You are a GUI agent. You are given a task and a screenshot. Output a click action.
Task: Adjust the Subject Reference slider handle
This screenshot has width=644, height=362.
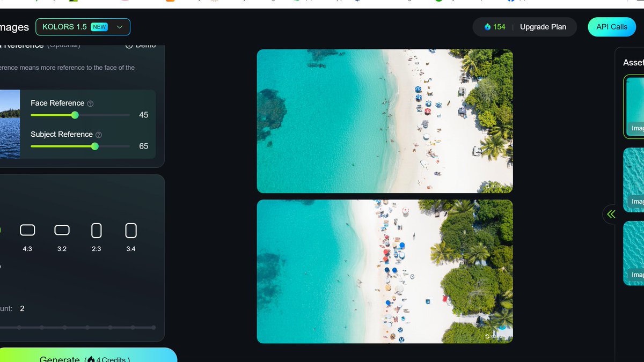pos(95,146)
